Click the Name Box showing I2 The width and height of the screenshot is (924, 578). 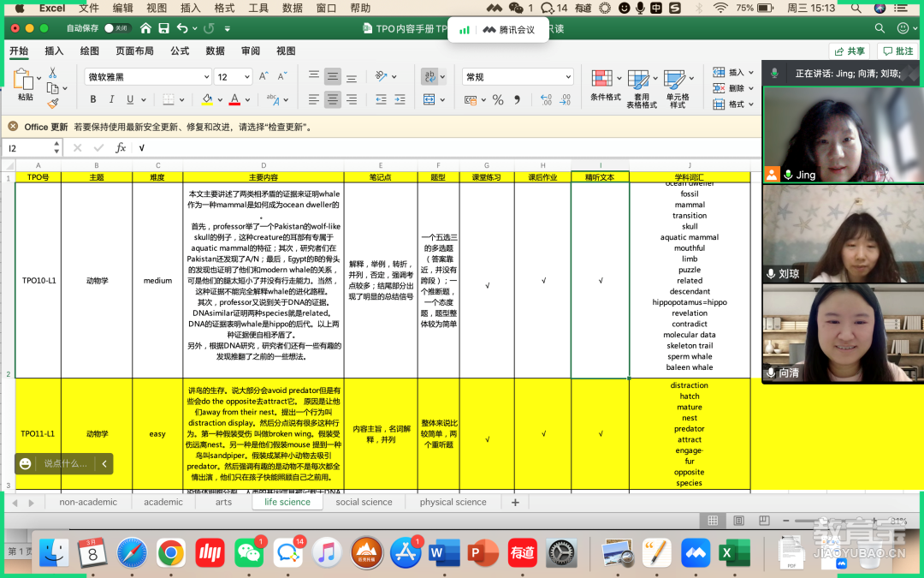(x=32, y=148)
